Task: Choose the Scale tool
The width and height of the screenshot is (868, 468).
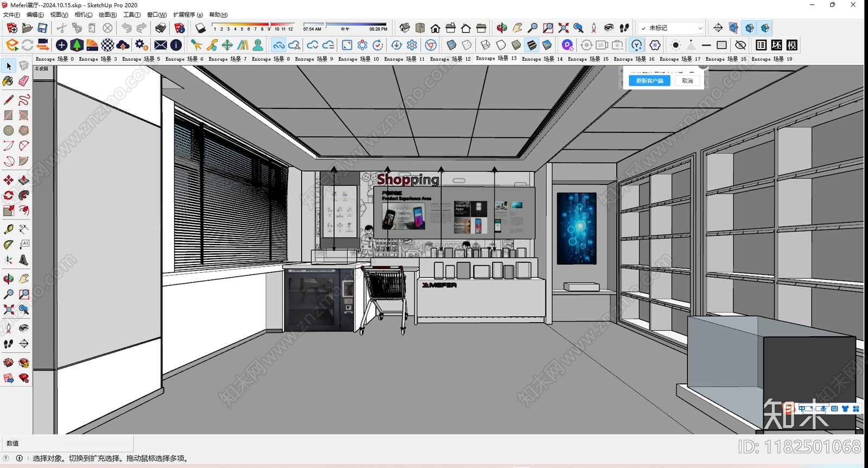Action: [x=9, y=210]
